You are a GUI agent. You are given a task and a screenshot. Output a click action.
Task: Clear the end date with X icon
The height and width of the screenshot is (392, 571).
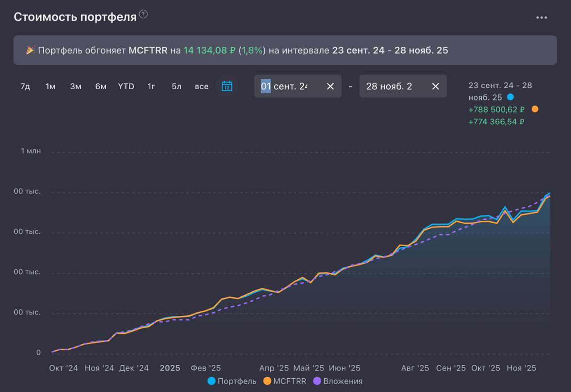(435, 86)
